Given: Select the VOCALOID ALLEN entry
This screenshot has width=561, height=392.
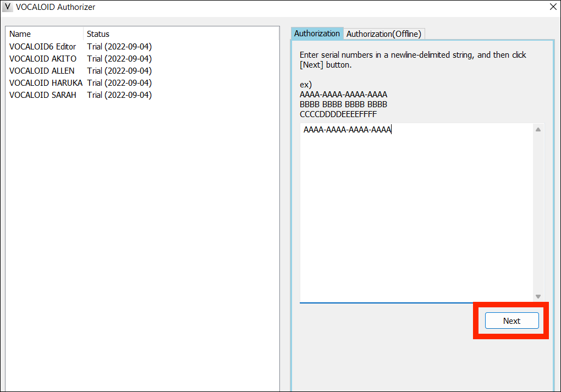Looking at the screenshot, I should click(41, 70).
